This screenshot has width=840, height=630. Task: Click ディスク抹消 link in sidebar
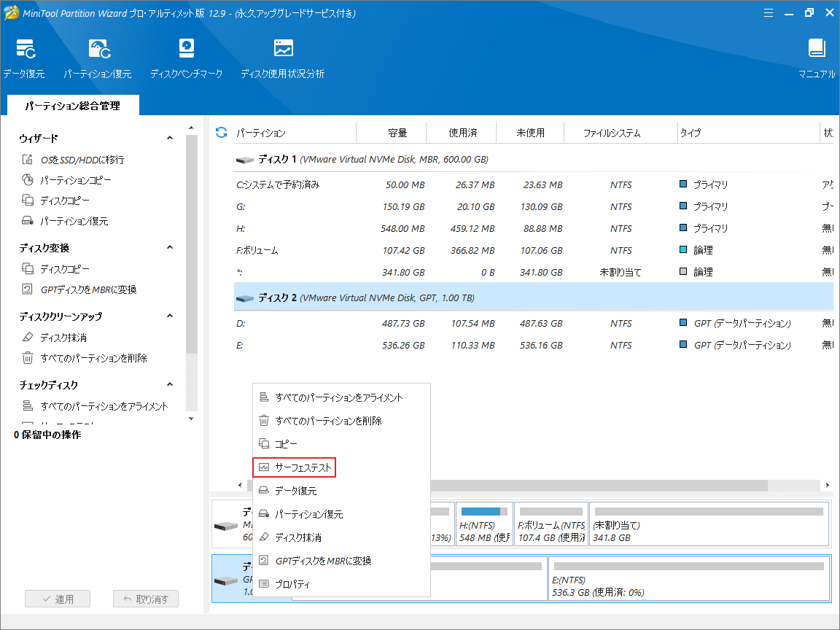63,338
